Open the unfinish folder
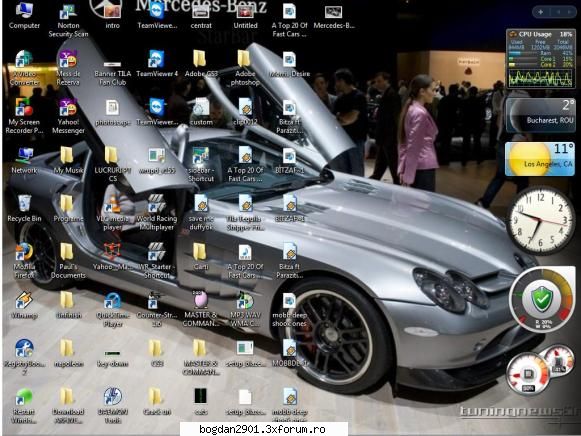The image size is (581, 436). pyautogui.click(x=68, y=305)
